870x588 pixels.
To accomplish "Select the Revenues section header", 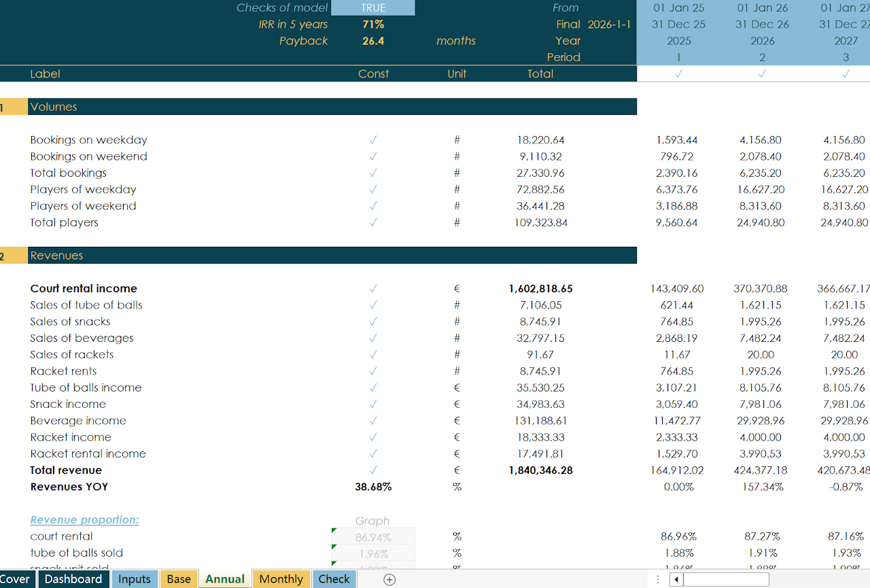I will tap(332, 256).
